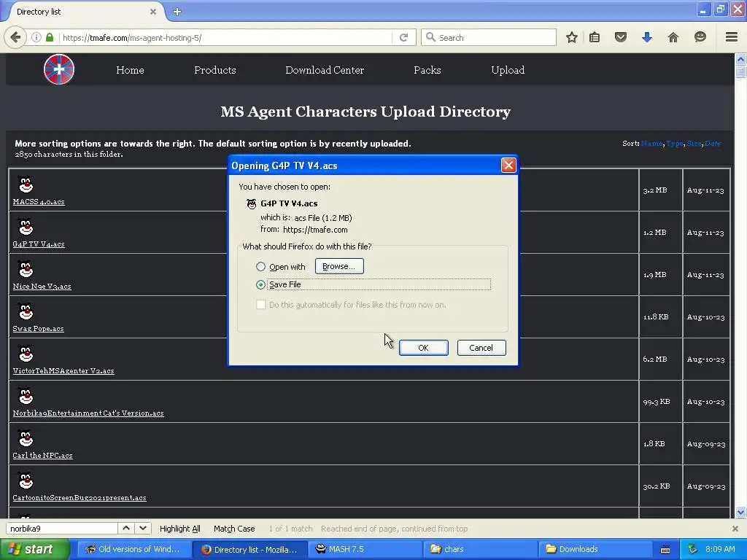Close the Directory list tab

coord(153,12)
